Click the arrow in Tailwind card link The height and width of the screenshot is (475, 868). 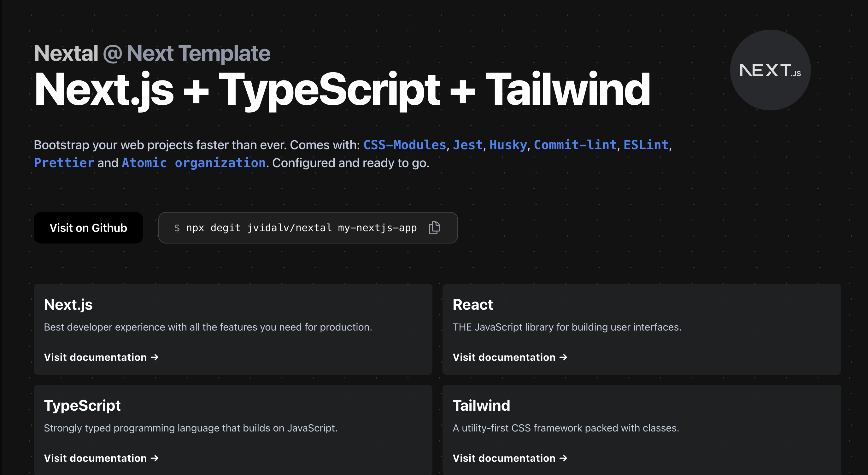(x=563, y=458)
